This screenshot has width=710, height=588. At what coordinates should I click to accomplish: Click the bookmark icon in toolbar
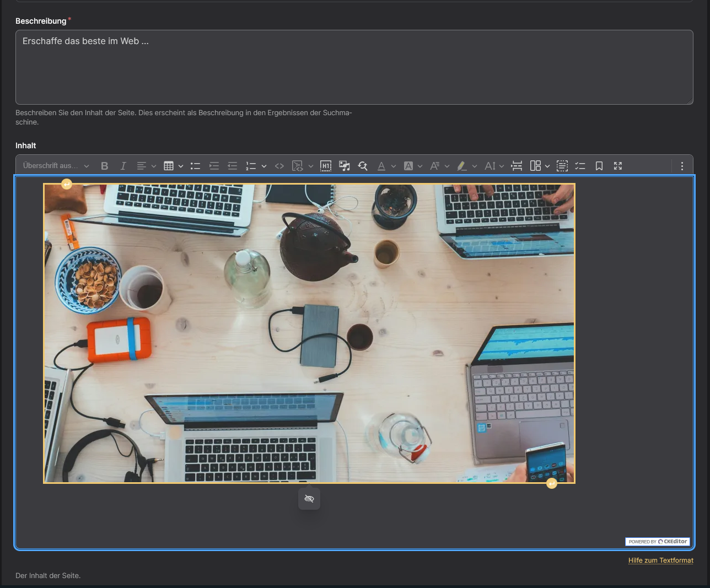[599, 166]
